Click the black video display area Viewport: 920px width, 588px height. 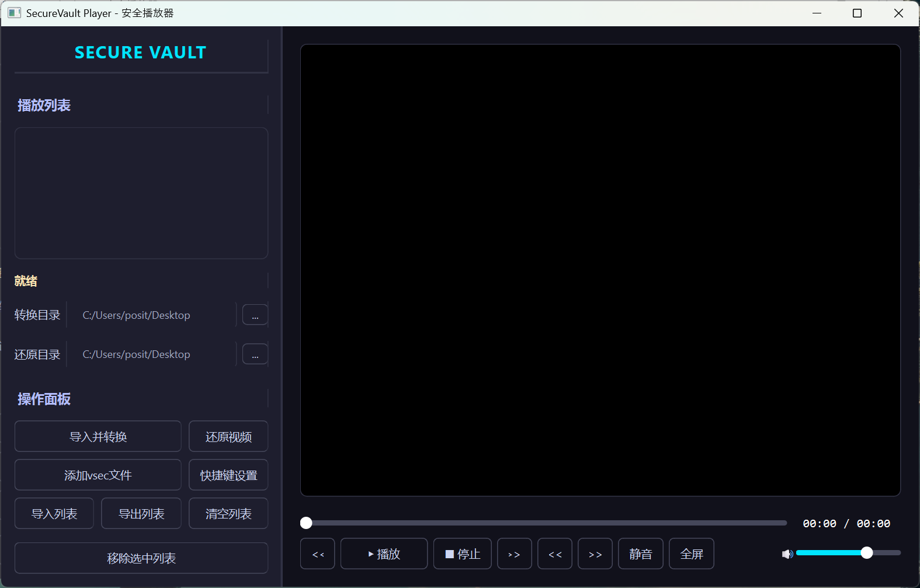600,270
